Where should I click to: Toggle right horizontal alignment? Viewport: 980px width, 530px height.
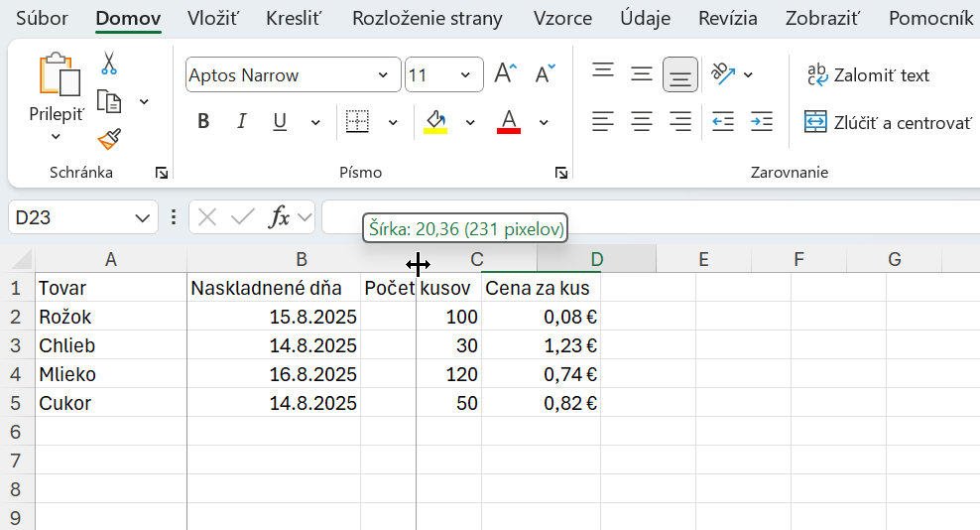pos(680,121)
